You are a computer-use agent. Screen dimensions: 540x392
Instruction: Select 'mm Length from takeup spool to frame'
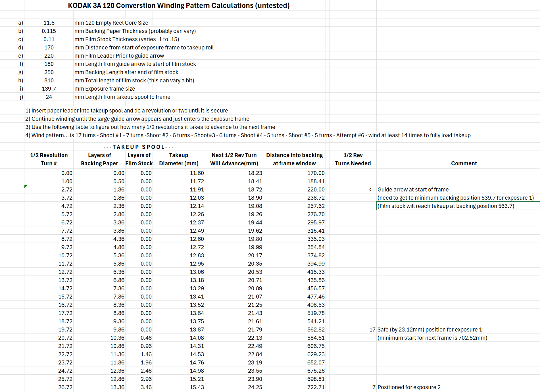(x=122, y=97)
